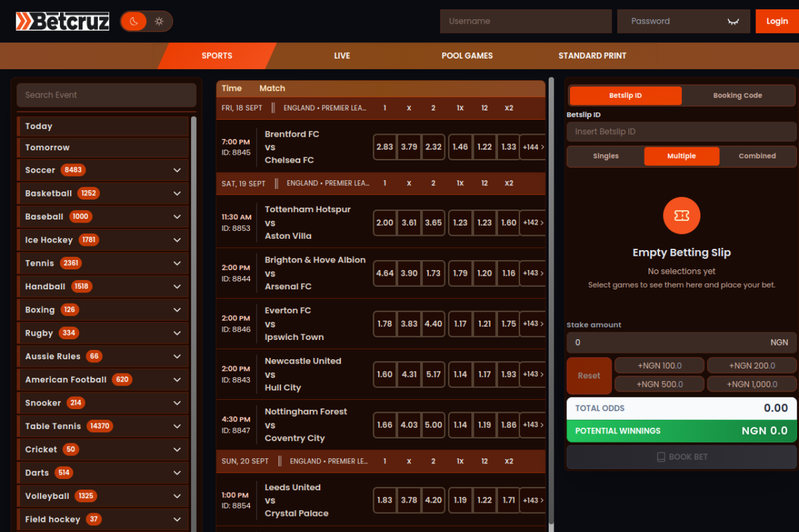Screen dimensions: 799x532
Task: Switch to dark mode moon icon
Action: pyautogui.click(x=134, y=21)
